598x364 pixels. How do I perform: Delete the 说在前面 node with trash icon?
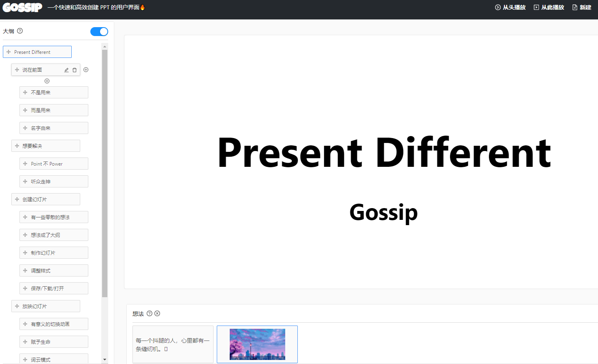(x=75, y=70)
